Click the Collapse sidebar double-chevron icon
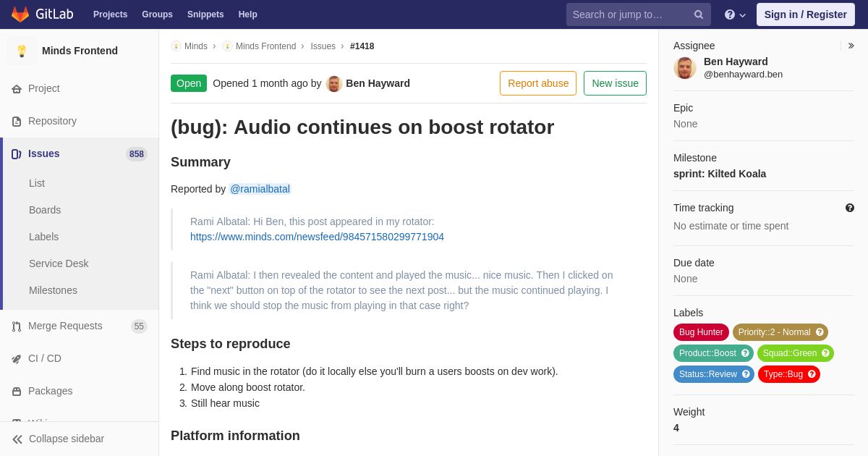 coord(17,439)
